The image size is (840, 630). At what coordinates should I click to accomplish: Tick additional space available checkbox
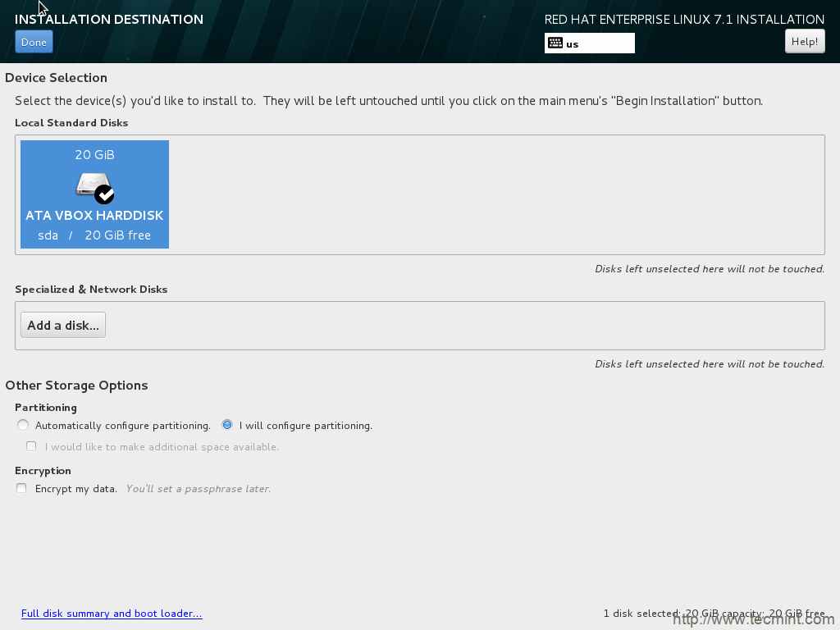point(31,446)
